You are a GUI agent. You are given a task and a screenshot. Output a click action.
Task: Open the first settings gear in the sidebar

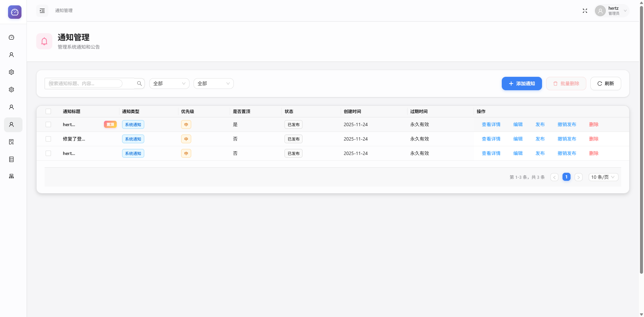click(11, 72)
